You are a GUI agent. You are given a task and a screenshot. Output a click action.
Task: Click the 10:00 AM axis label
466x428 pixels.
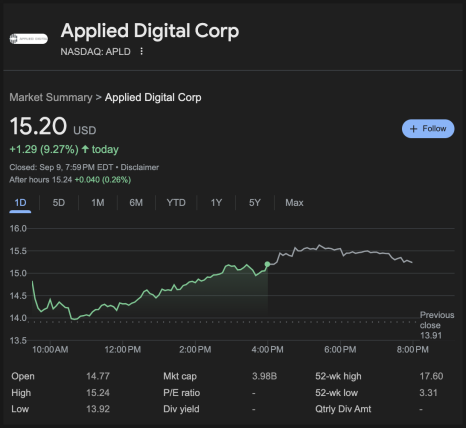tap(50, 349)
